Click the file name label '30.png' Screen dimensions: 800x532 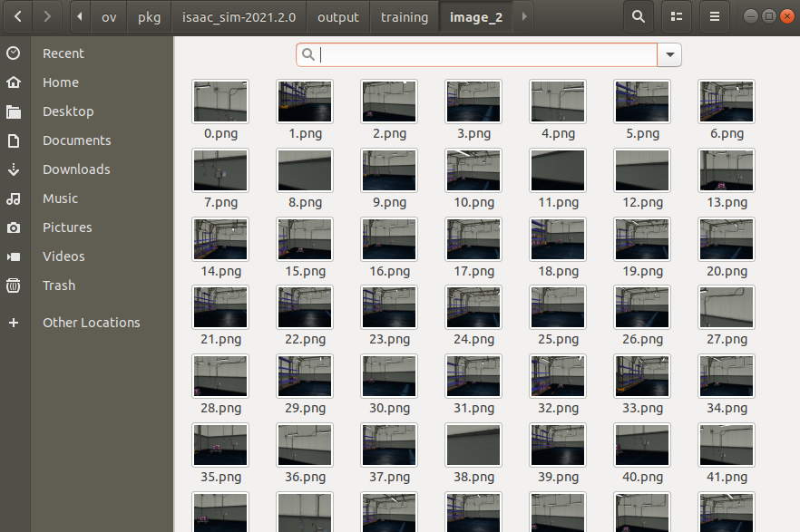(389, 408)
